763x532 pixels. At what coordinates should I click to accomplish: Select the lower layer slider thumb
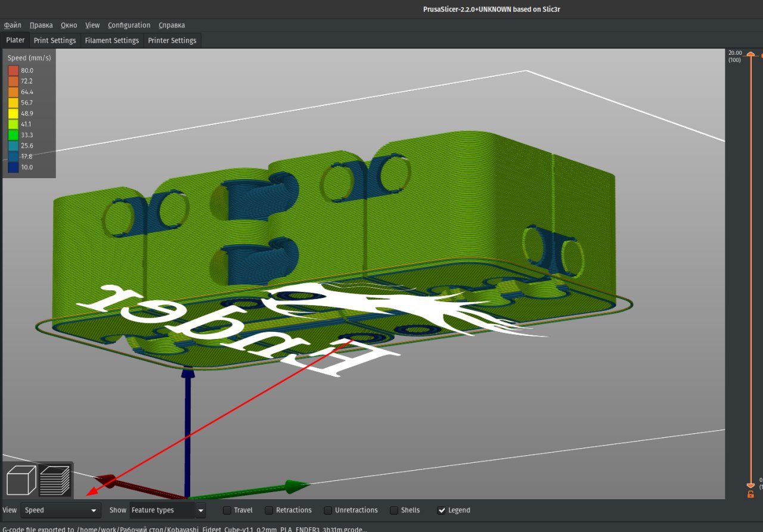coord(750,485)
